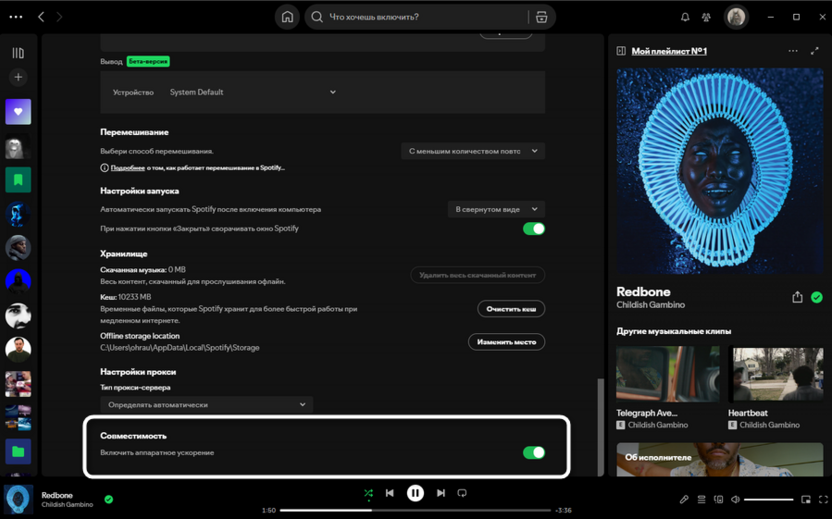Create a playlist with the plus icon

point(18,77)
